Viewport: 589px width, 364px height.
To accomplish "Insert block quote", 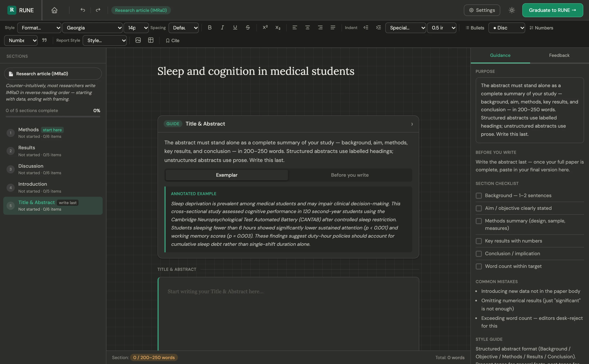I will [44, 40].
